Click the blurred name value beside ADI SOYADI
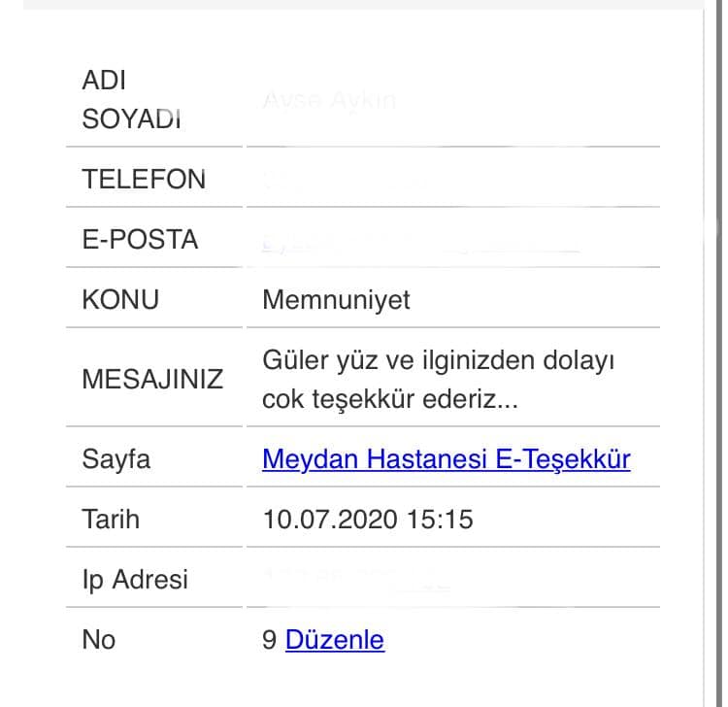 click(329, 100)
